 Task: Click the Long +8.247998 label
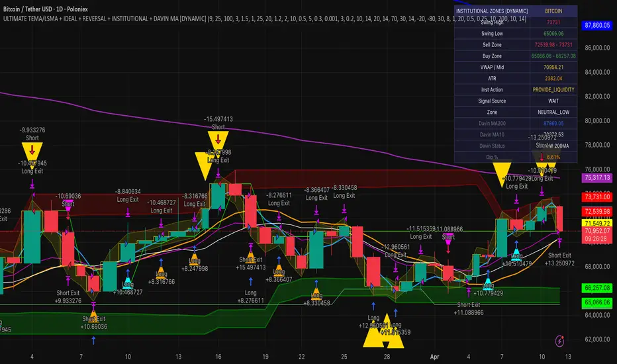coord(195,265)
